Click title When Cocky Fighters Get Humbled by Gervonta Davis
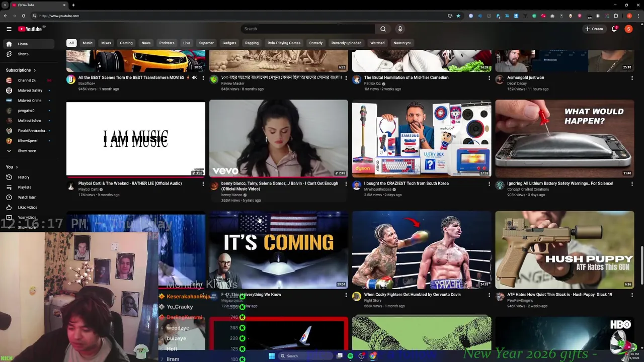 pos(412,295)
